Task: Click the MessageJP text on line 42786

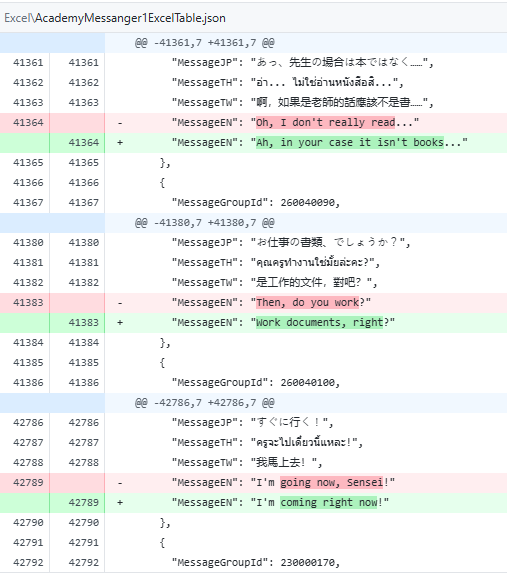Action: point(252,422)
